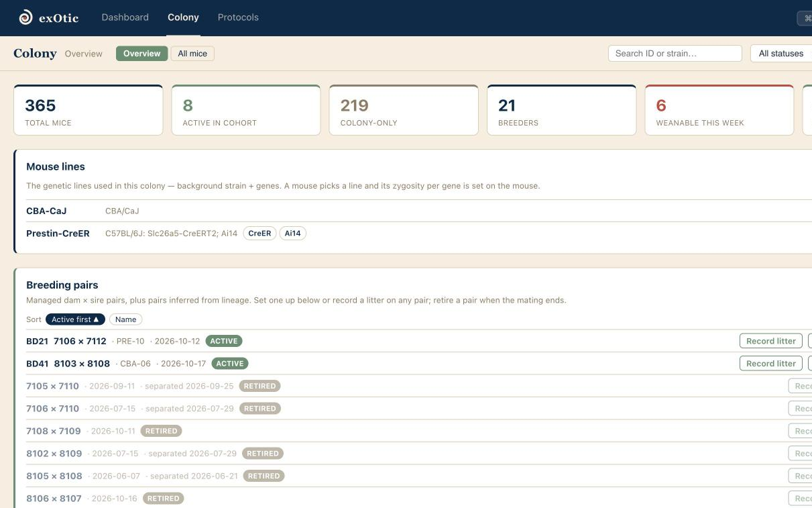Click the PRE-10 label on BD21
Image resolution: width=812 pixels, height=508 pixels.
tap(130, 341)
